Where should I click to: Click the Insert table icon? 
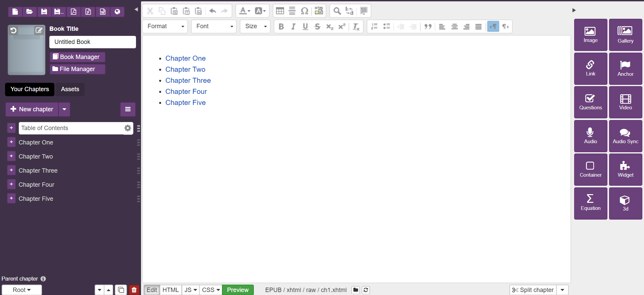[x=280, y=11]
